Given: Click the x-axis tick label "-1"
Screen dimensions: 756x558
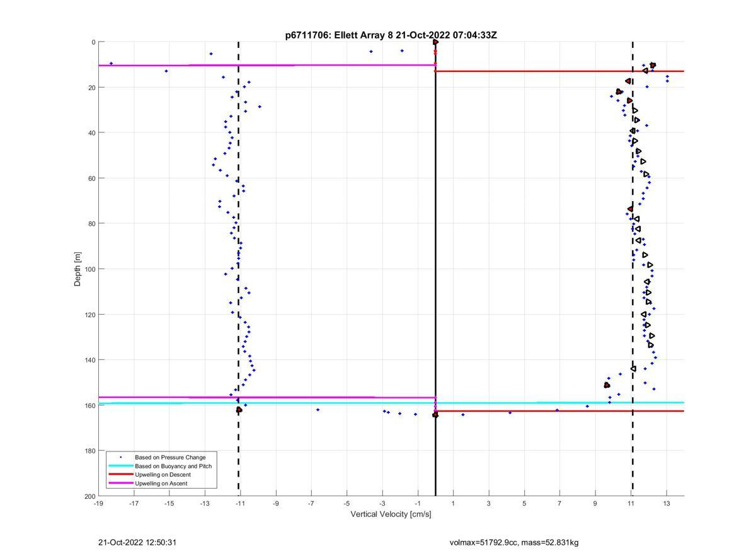Looking at the screenshot, I should [x=418, y=504].
